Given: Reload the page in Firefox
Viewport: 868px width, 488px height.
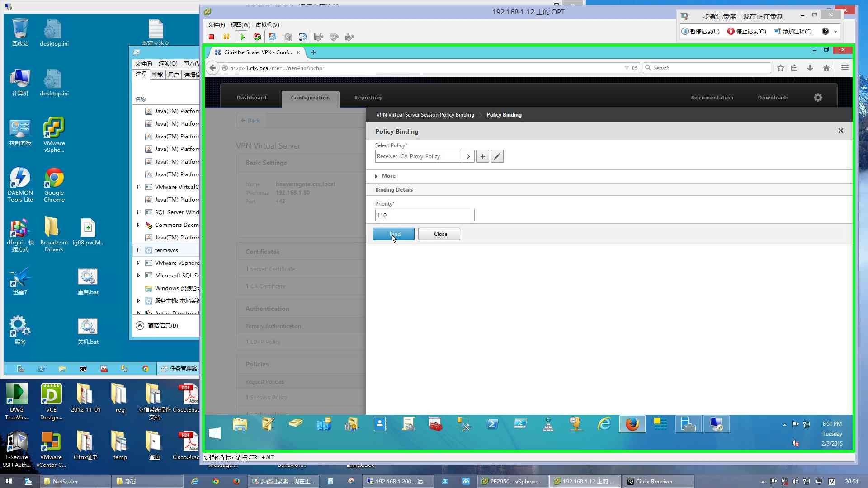Looking at the screenshot, I should pyautogui.click(x=634, y=68).
